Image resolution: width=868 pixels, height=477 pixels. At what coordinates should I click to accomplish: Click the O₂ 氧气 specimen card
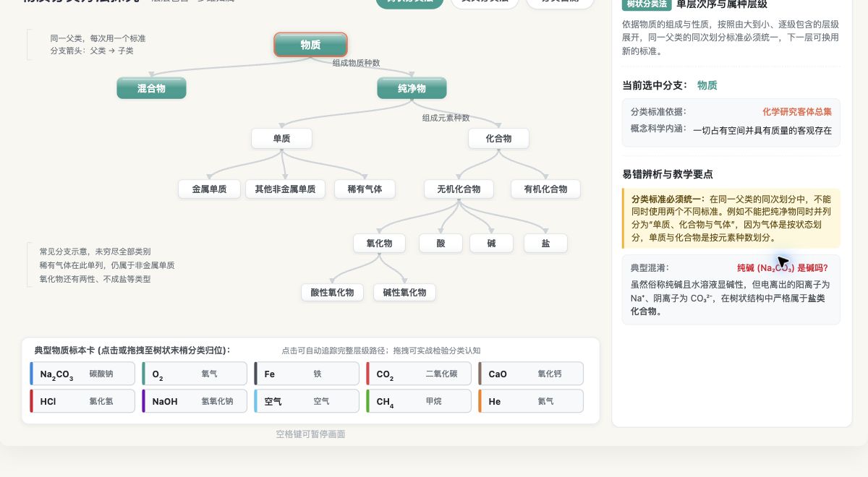[195, 374]
